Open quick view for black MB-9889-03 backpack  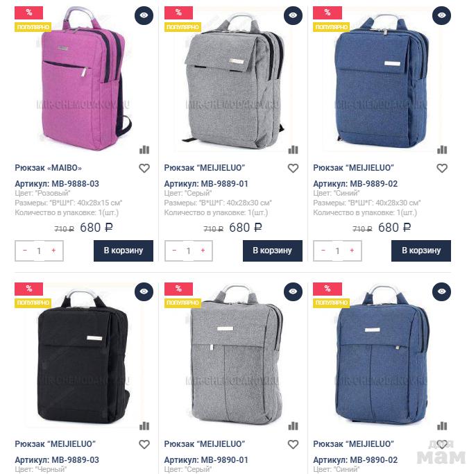click(x=144, y=291)
